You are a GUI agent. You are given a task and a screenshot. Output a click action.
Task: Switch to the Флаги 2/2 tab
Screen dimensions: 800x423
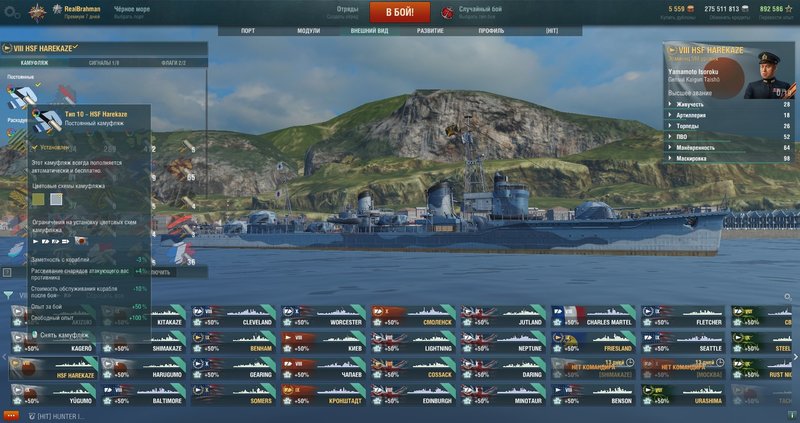point(173,63)
